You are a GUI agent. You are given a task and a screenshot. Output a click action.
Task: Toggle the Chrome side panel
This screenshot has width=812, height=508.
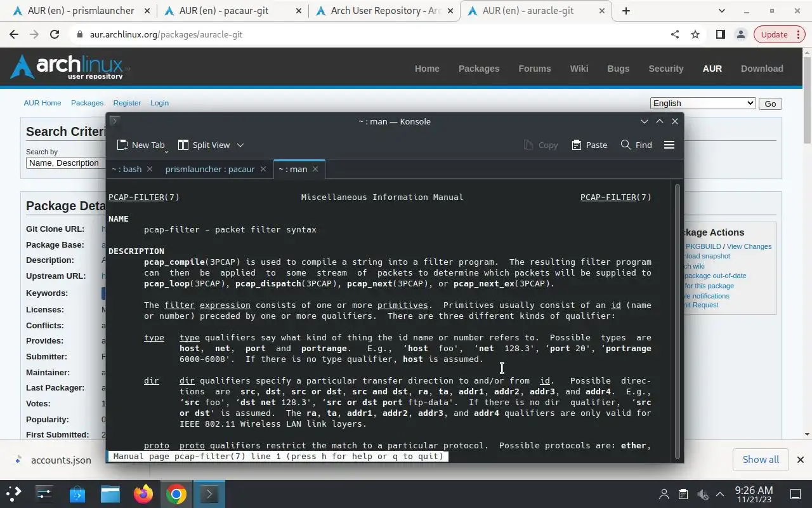coord(720,34)
